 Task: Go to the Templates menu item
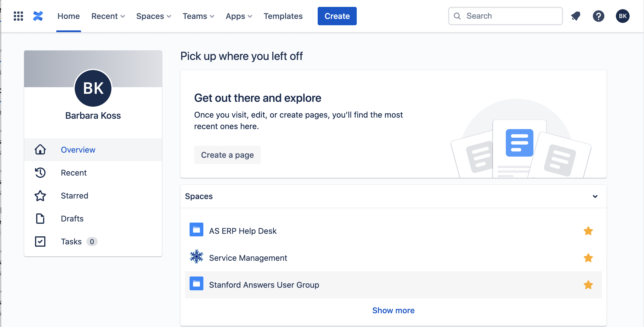(x=283, y=16)
